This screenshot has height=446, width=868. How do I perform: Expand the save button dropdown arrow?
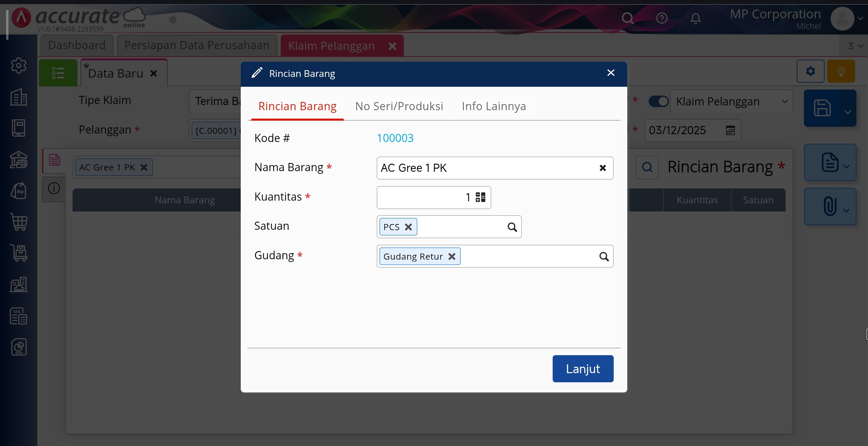click(x=847, y=112)
